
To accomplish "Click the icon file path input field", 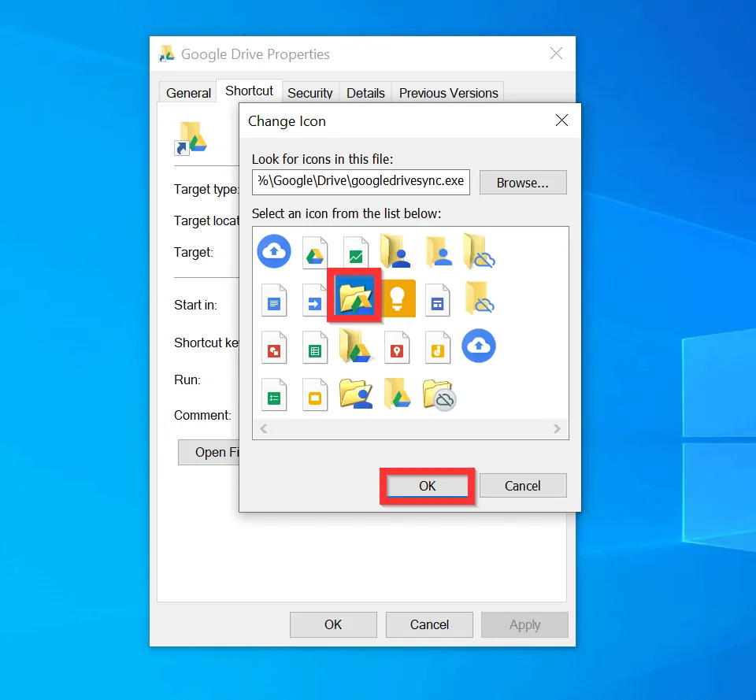I will pyautogui.click(x=361, y=182).
